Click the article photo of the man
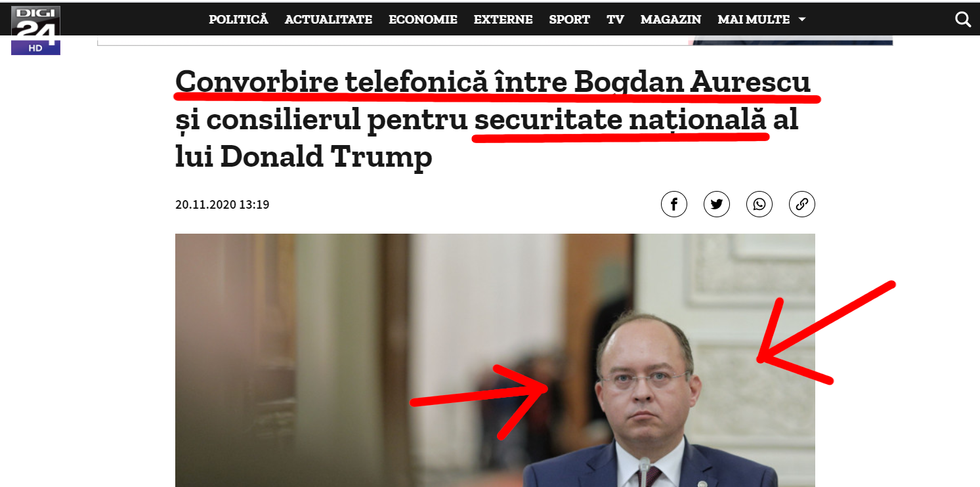980x487 pixels. pyautogui.click(x=495, y=360)
